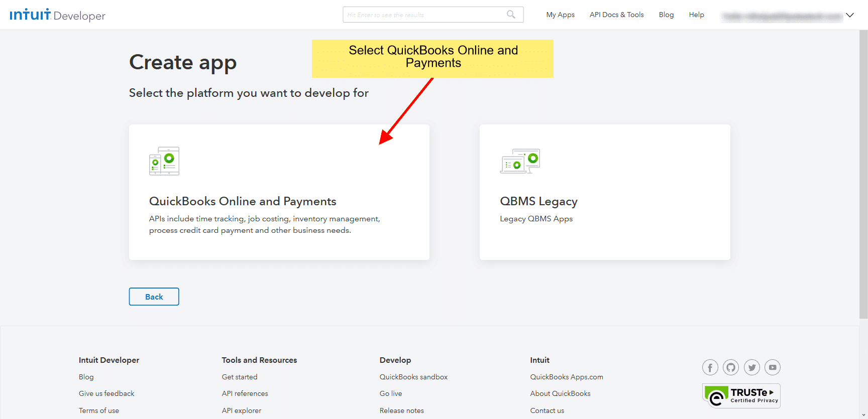Open the GitHub social icon
The width and height of the screenshot is (868, 419).
tap(731, 368)
